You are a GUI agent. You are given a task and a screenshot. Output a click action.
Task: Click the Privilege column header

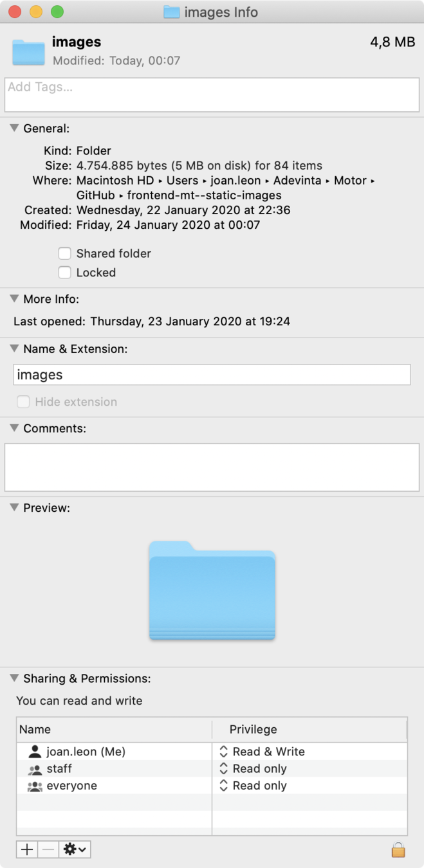coord(309,730)
